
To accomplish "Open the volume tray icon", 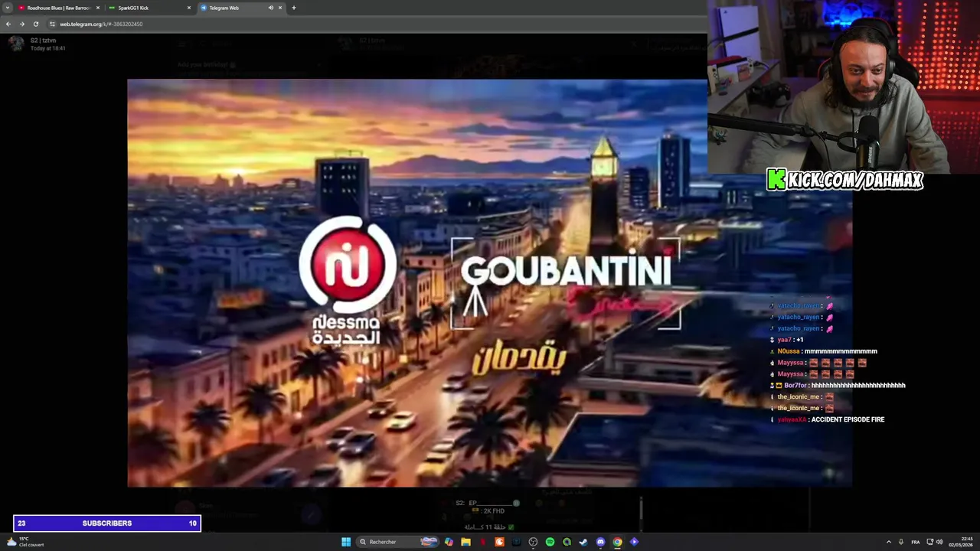I will [x=939, y=542].
